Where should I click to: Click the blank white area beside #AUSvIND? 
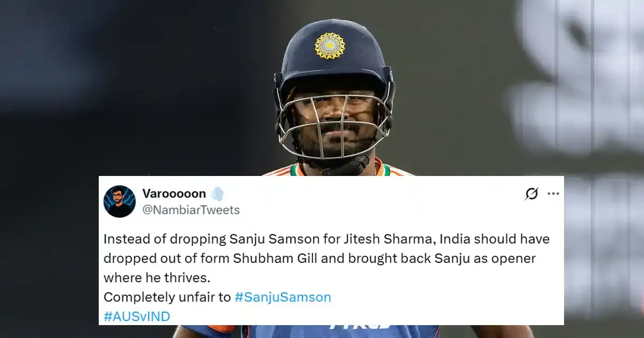(365, 317)
